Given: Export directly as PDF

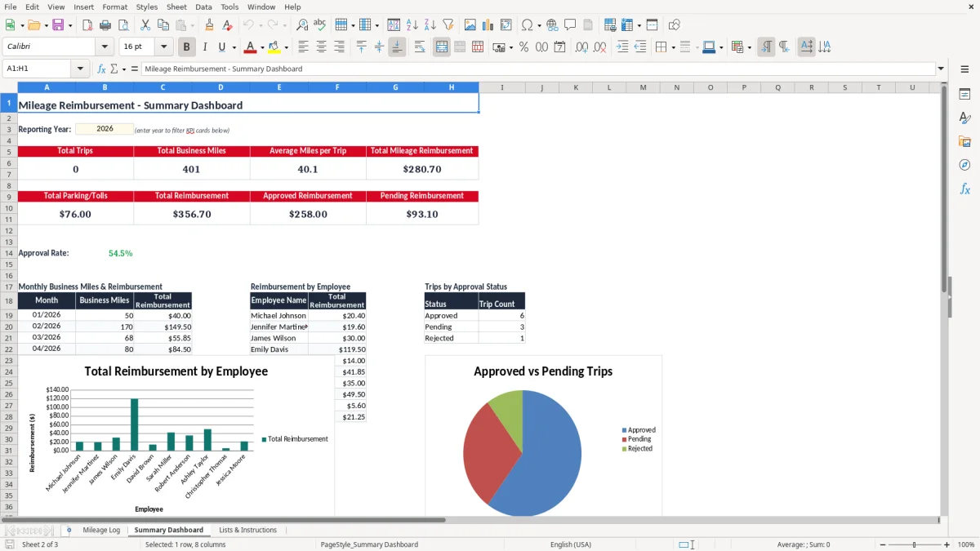Looking at the screenshot, I should click(x=87, y=25).
